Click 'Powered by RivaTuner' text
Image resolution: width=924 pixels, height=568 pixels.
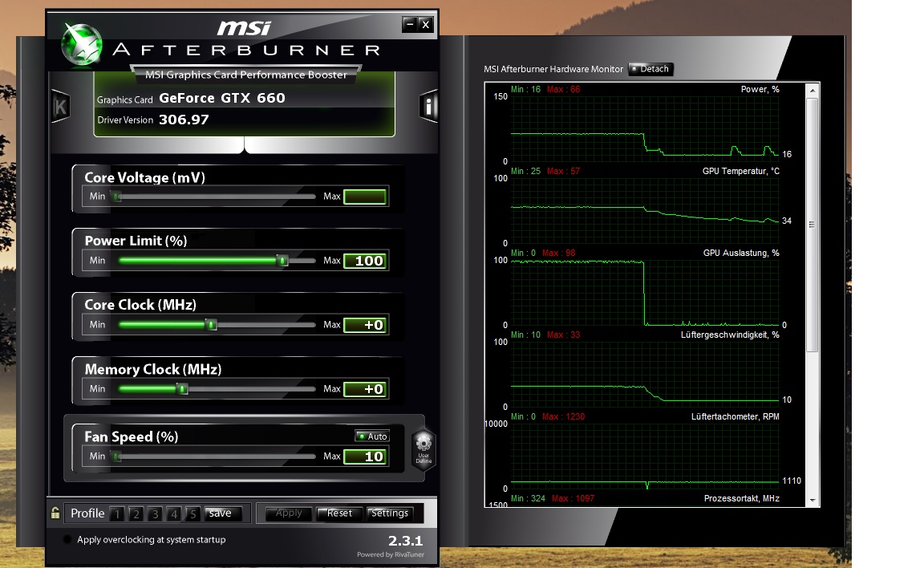click(390, 554)
